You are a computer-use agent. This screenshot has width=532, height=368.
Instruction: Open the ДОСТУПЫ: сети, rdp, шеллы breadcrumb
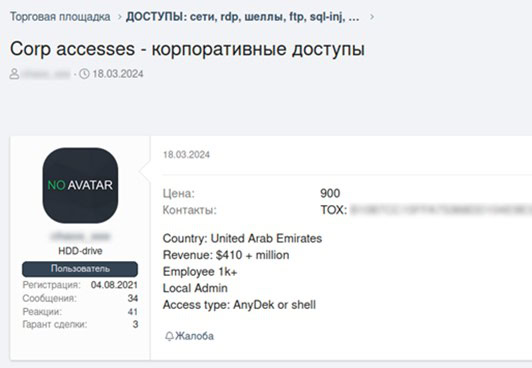coord(243,17)
